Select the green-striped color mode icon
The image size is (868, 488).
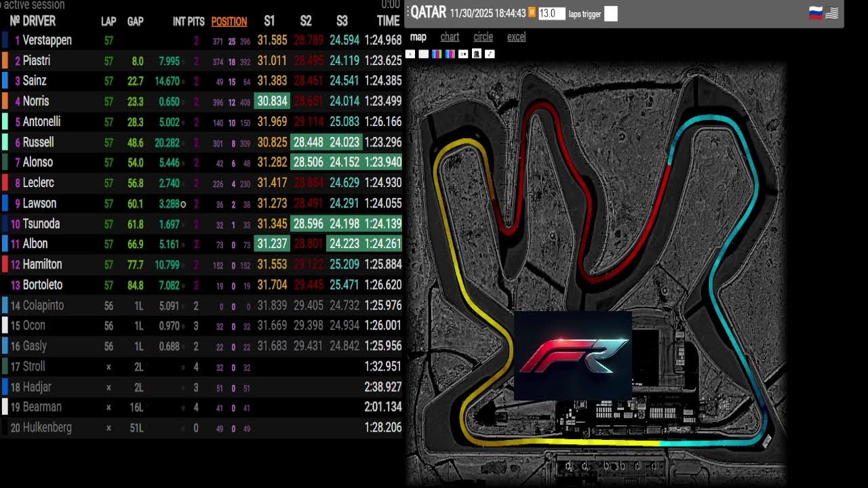click(437, 54)
